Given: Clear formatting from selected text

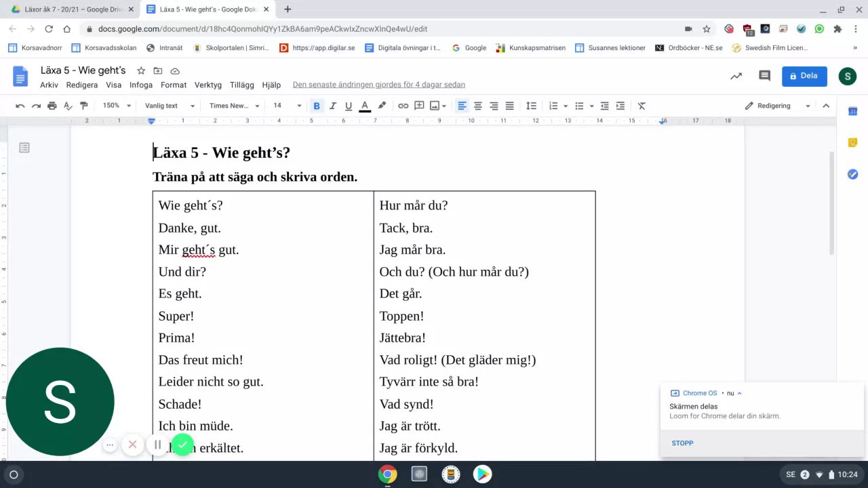Looking at the screenshot, I should tap(642, 106).
